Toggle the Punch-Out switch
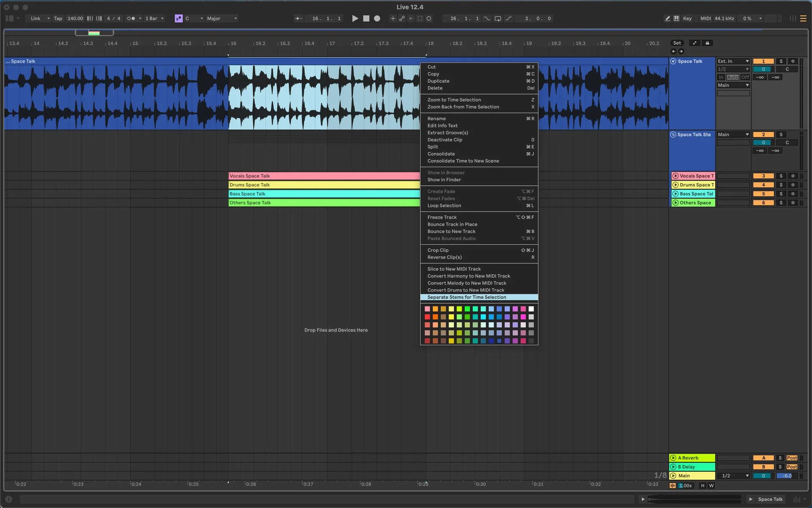 tap(509, 19)
